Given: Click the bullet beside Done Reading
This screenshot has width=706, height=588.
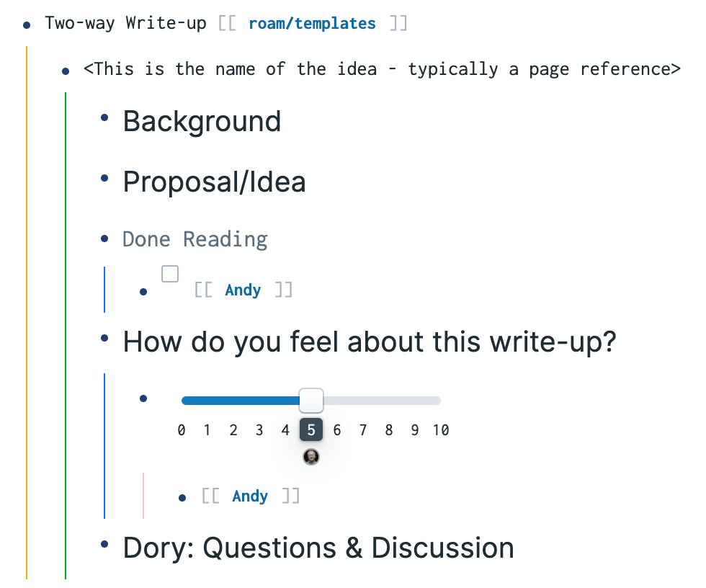Looking at the screenshot, I should point(104,239).
